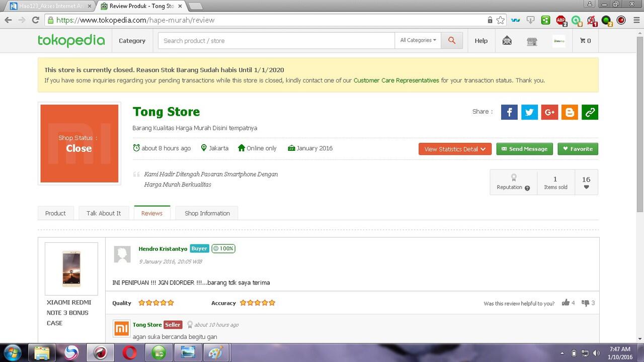Open a new browser tab

(x=195, y=6)
